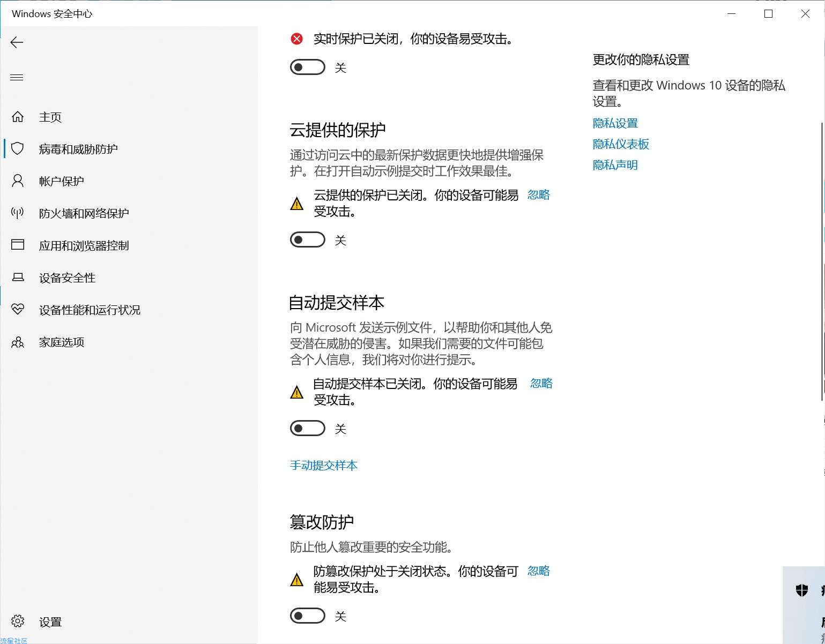The height and width of the screenshot is (644, 825).
Task: Click the 自动提交样本 heading
Action: [x=337, y=303]
